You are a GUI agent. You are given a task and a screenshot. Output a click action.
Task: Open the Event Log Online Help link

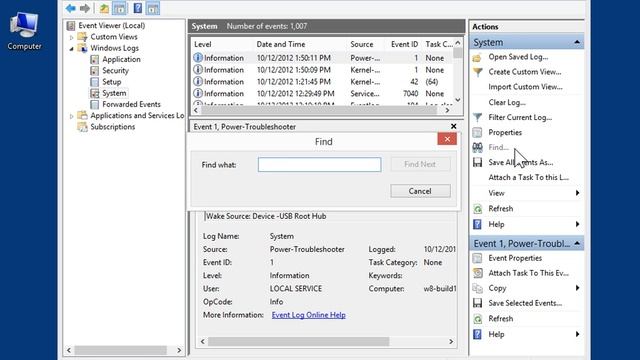click(x=309, y=315)
